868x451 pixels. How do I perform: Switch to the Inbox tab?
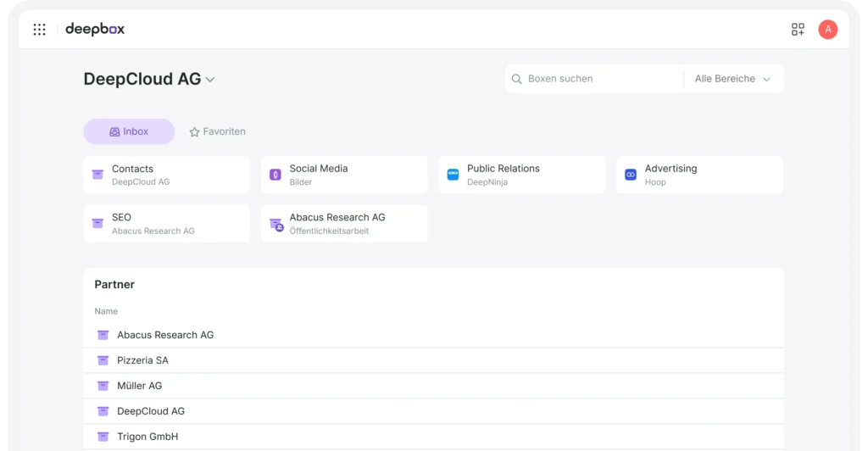click(129, 131)
